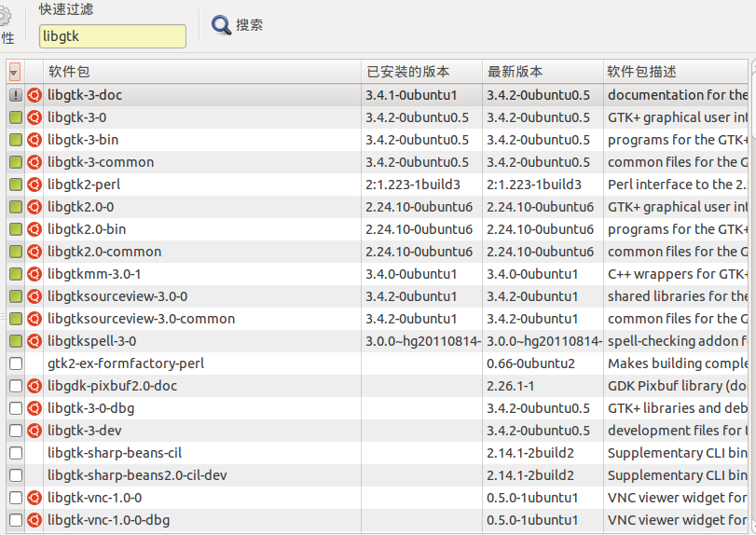Click description 'Perl interface to the 2.'

pos(678,185)
